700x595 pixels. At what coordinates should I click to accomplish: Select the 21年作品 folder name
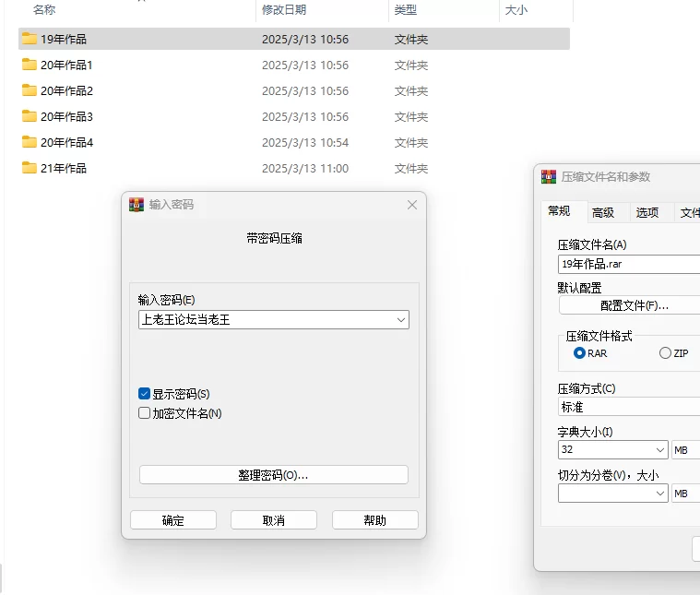pyautogui.click(x=64, y=169)
